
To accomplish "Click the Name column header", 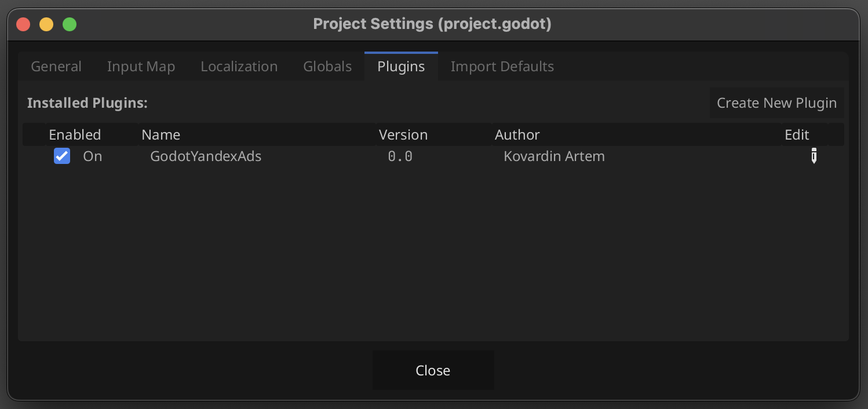I will tap(161, 135).
